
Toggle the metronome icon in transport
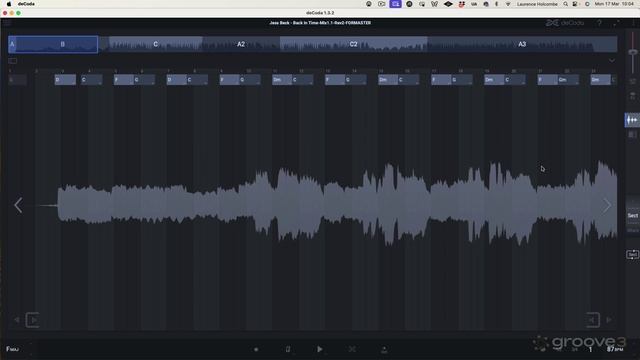(x=288, y=349)
